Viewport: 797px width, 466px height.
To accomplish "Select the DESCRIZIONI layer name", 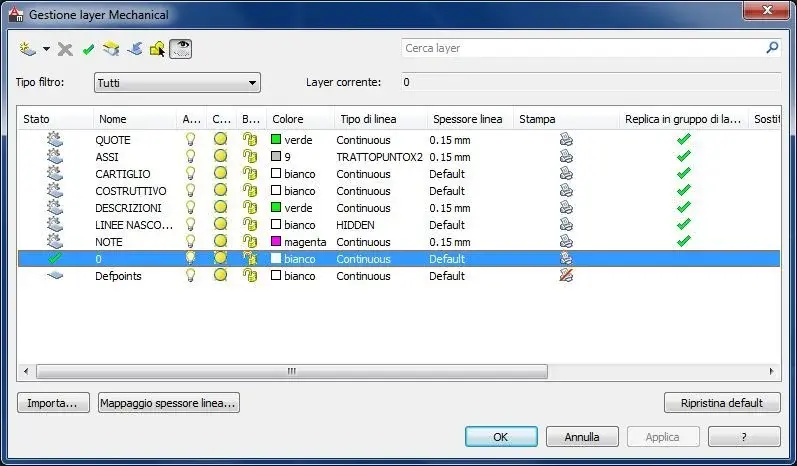I will 128,208.
